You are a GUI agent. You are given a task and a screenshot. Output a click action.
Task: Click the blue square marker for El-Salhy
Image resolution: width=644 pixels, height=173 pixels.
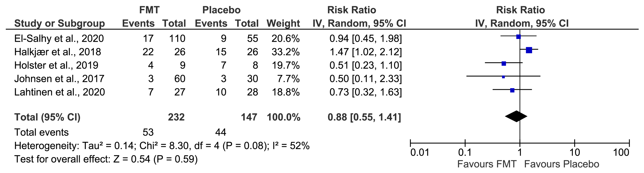[518, 37]
